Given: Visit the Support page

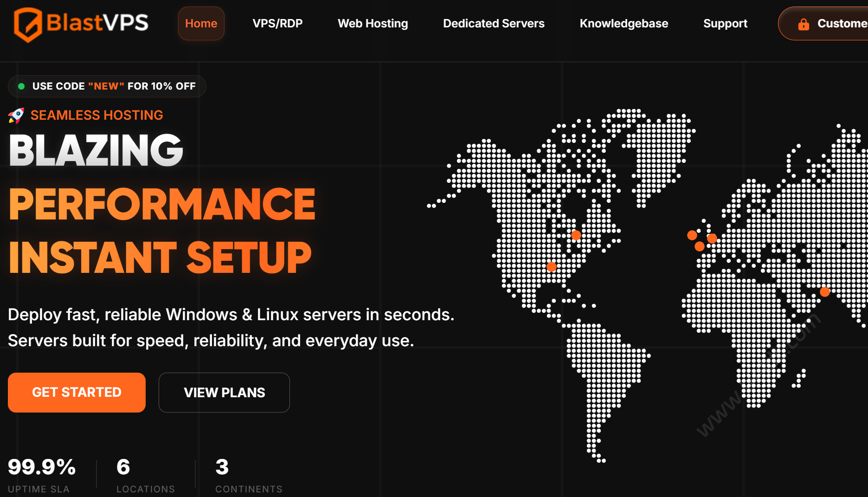Looking at the screenshot, I should click(725, 24).
